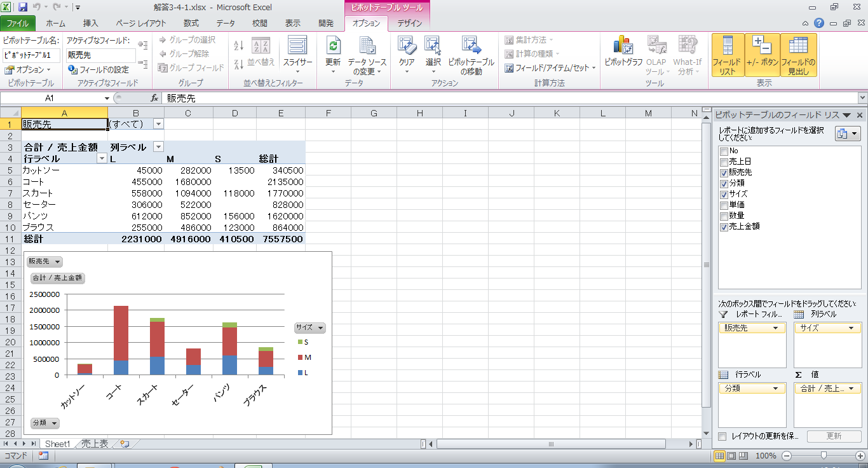The height and width of the screenshot is (468, 868).
Task: Click the フィールドの設定 button
Action: [98, 70]
